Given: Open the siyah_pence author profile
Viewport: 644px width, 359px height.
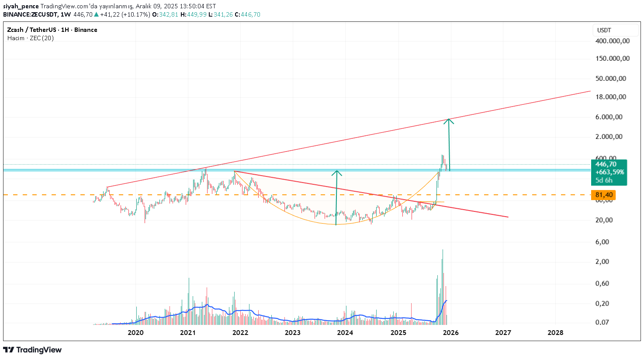Looking at the screenshot, I should pyautogui.click(x=21, y=6).
